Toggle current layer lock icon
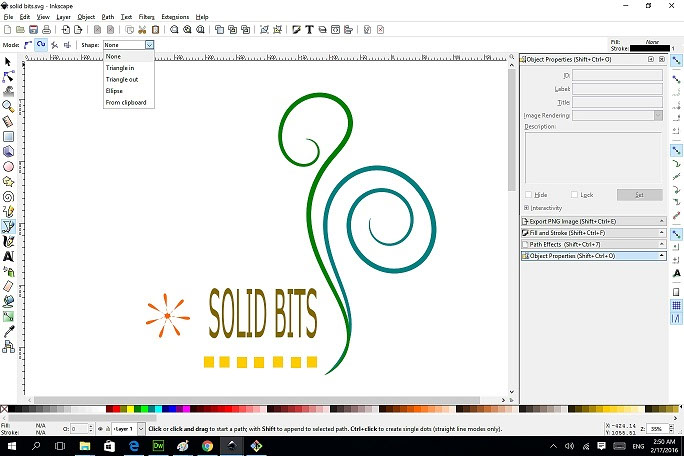Viewport: 684px width, 456px height. pos(108,429)
